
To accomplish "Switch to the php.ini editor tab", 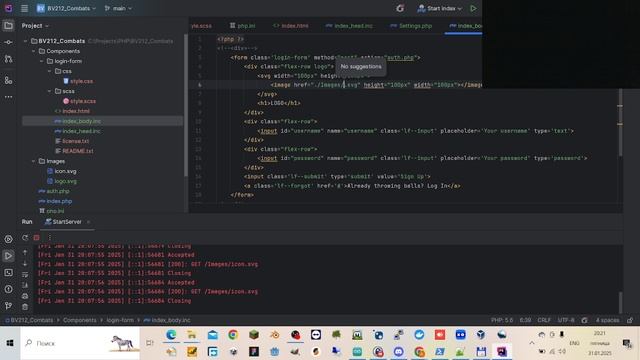I will click(242, 26).
